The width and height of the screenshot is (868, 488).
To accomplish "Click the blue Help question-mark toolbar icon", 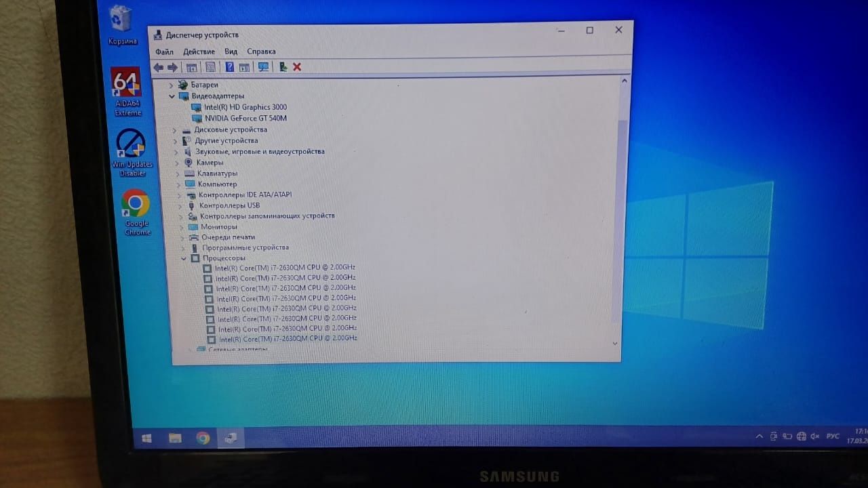I will [x=230, y=67].
